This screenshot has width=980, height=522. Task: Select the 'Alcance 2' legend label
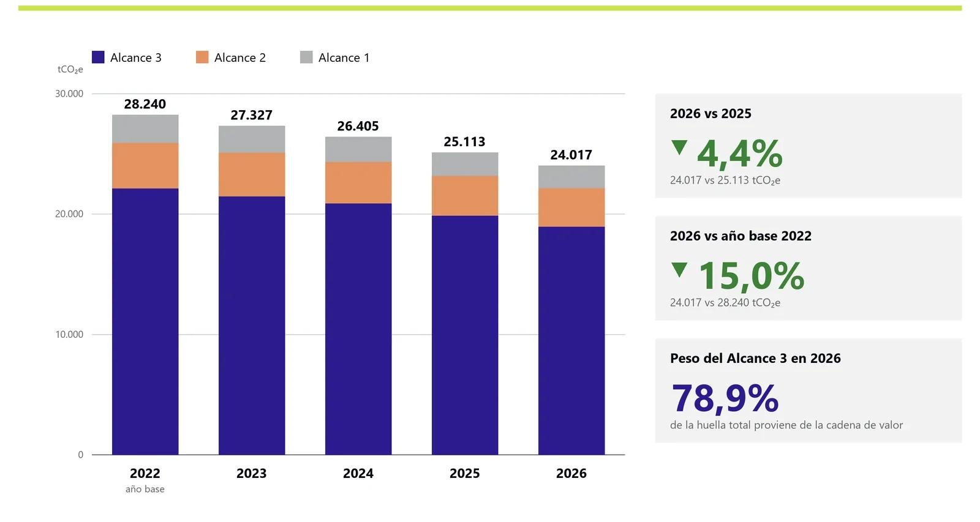click(x=240, y=58)
